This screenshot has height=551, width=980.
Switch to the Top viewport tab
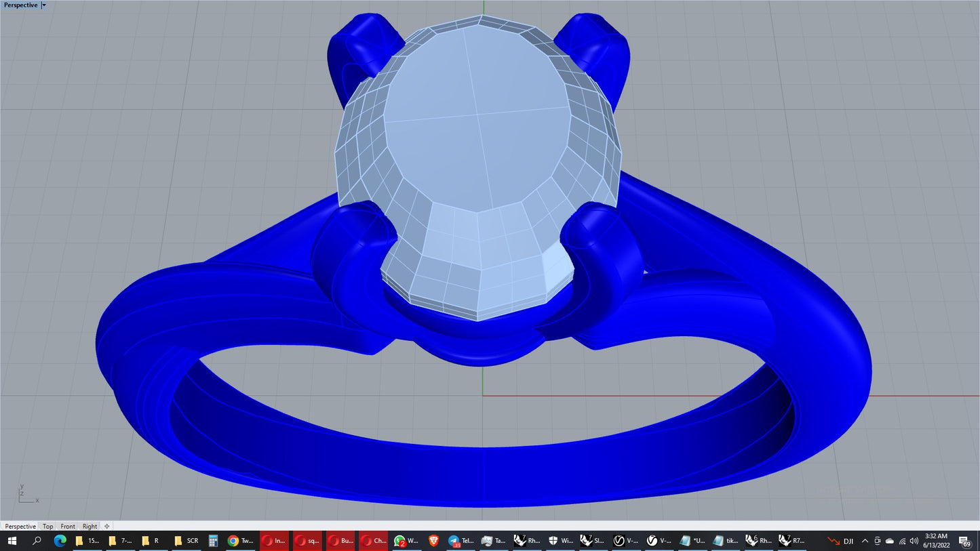47,527
